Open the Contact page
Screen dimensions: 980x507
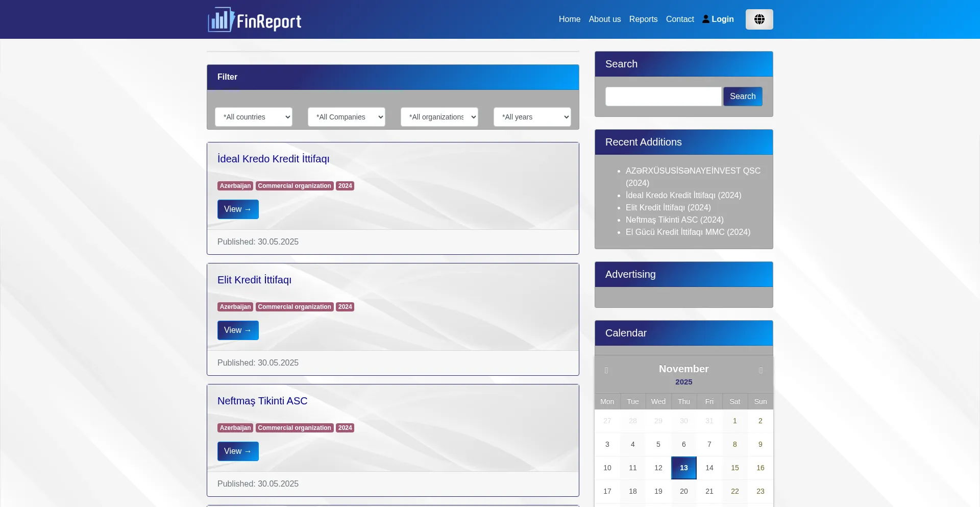point(679,19)
